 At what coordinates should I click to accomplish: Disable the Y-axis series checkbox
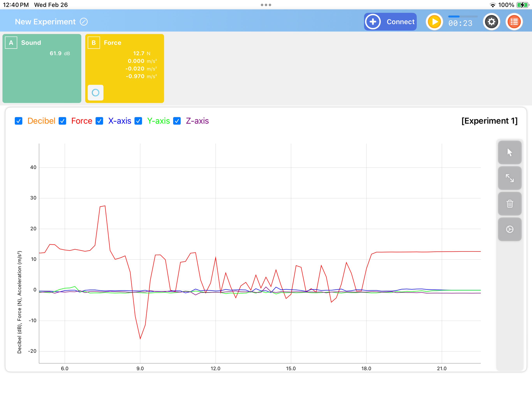click(x=138, y=121)
